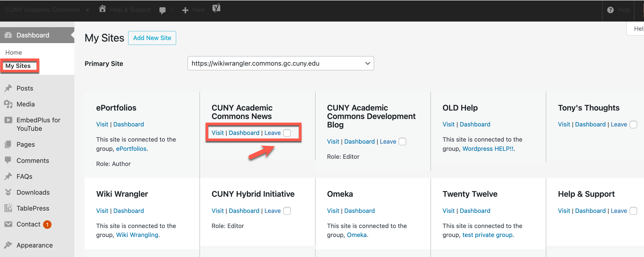This screenshot has width=644, height=257.
Task: Click the comments speech bubble icon
Action: (162, 10)
